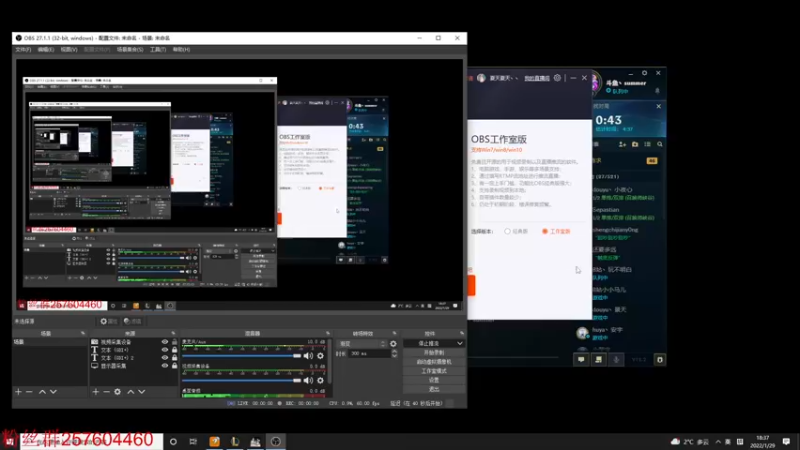Remove the selected scene with the minus icon in Scenes panel

29,392
